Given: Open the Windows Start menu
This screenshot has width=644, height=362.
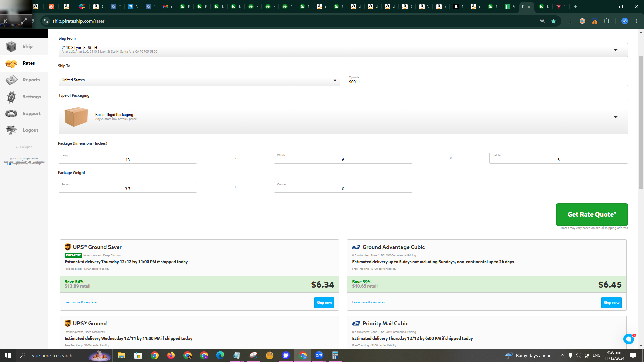Looking at the screenshot, I should tap(8, 355).
